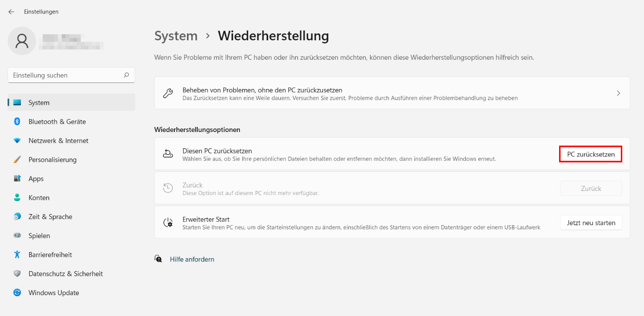Click the Wiederherstellung page heading
The image size is (644, 316).
[273, 36]
